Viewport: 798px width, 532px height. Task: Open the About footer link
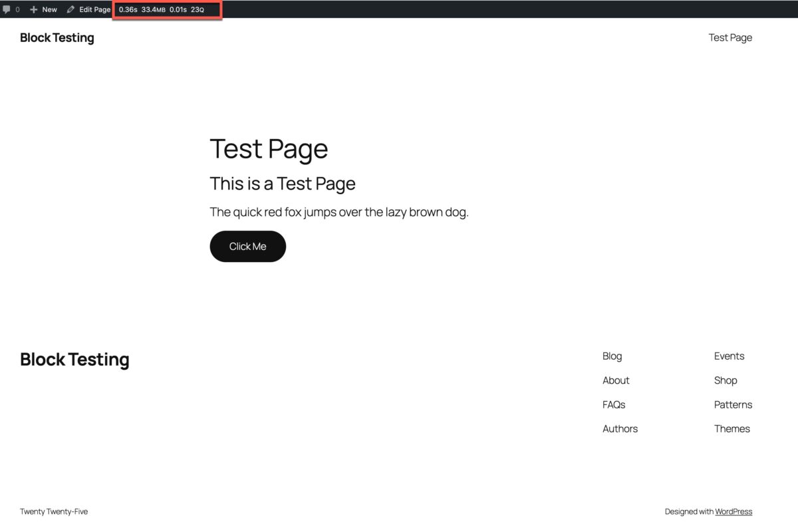(x=615, y=380)
